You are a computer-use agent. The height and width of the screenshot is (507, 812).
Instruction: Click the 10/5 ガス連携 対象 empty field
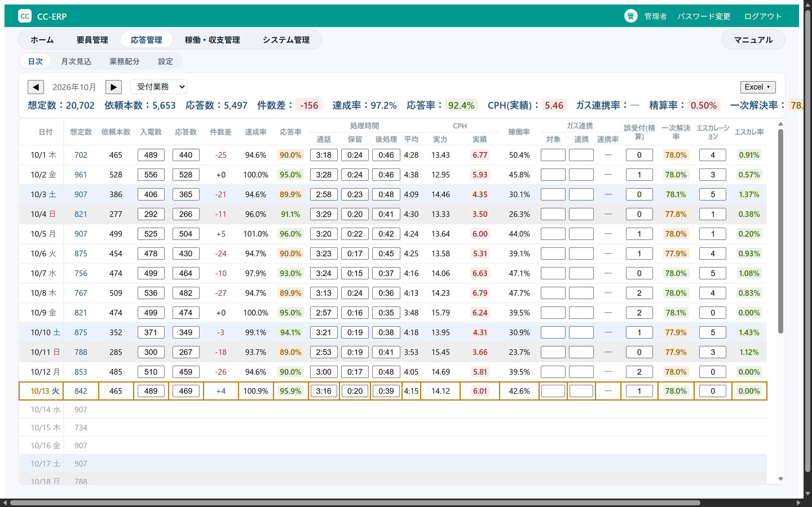click(x=553, y=234)
